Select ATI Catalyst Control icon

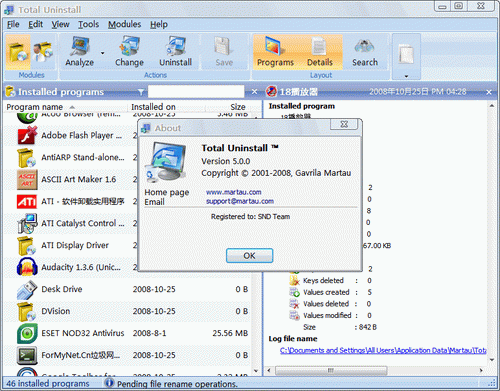click(x=27, y=223)
